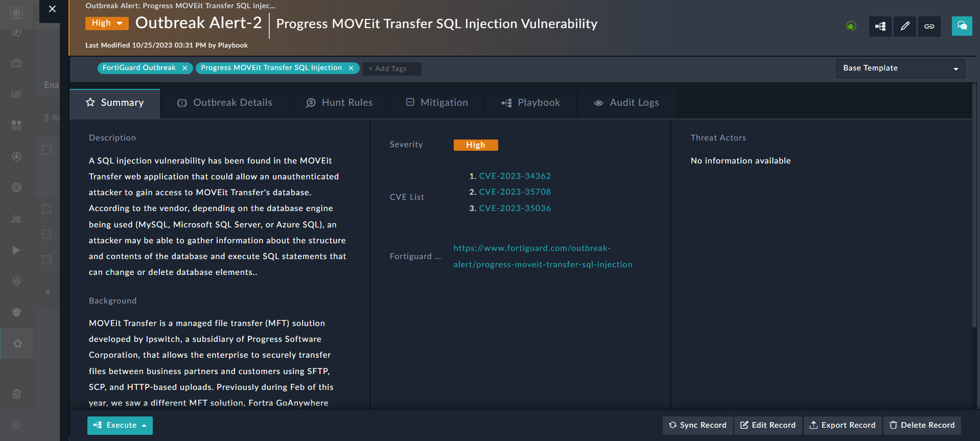Switch to the Summary tab

[x=114, y=104]
